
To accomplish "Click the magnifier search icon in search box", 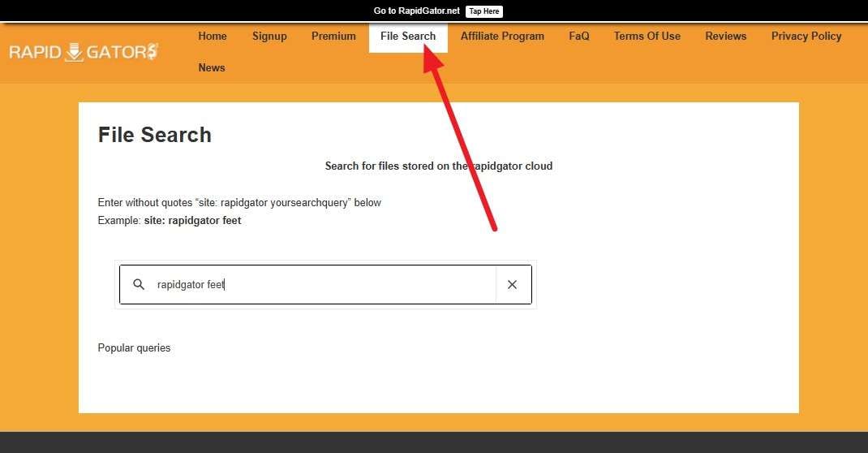I will pyautogui.click(x=139, y=285).
